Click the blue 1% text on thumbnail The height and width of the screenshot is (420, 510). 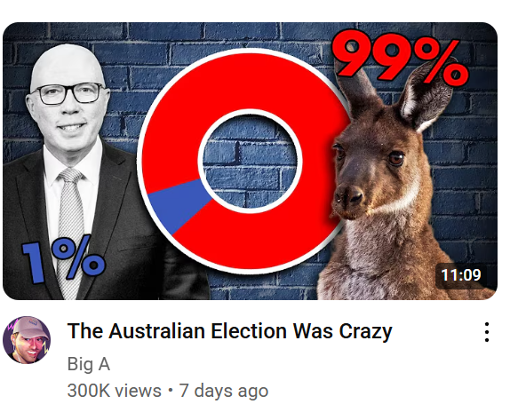[63, 260]
